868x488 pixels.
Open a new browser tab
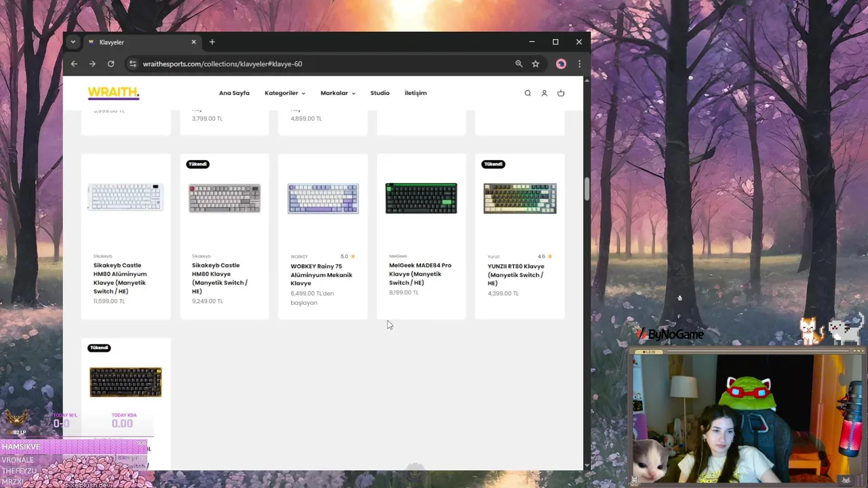point(212,42)
